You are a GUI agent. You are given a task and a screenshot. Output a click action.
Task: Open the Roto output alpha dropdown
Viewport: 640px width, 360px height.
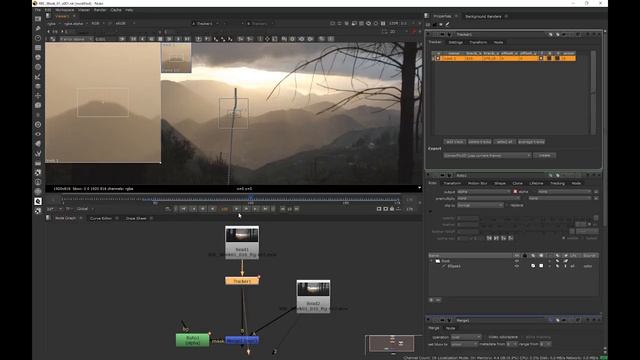pos(483,191)
